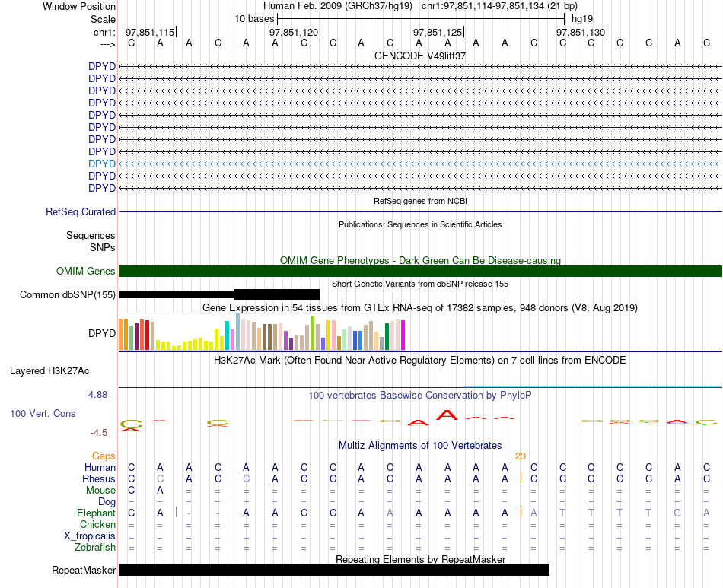
Task: Click 100 vertebrates Basewise Conservation by PhyloP title
Action: click(420, 395)
